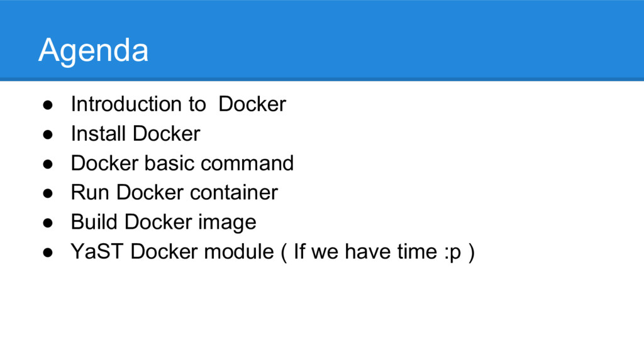The image size is (644, 362).
Task: Click the If we have time phrase
Action: [365, 251]
